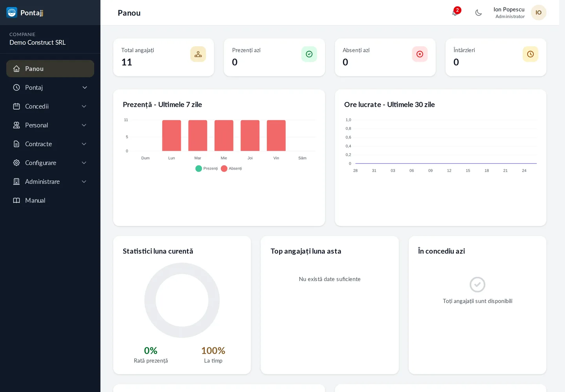Open the Manual menu item
This screenshot has height=392, width=565.
tap(50, 200)
